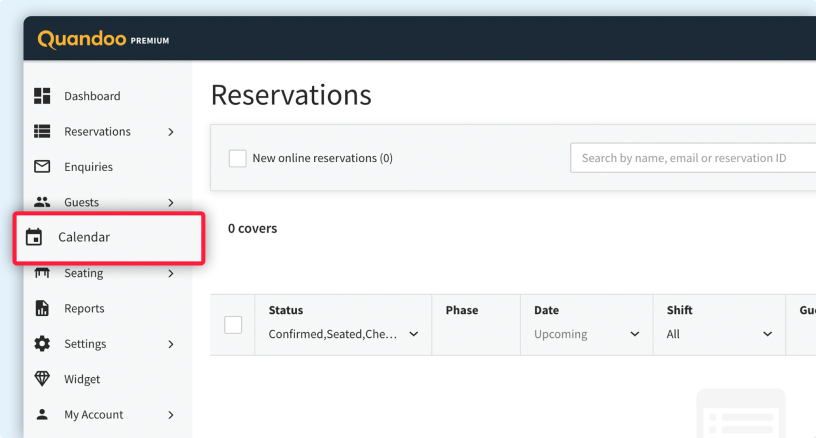Click the Widget diamond icon
This screenshot has width=816, height=438.
42,379
